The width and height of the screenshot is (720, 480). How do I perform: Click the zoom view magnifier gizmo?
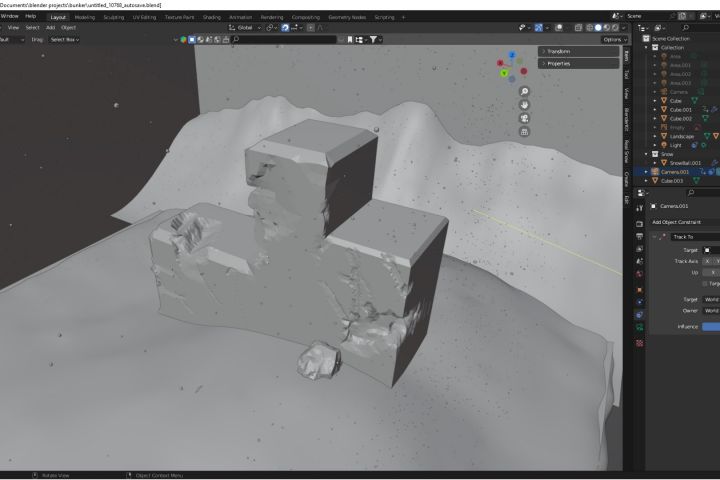(524, 91)
